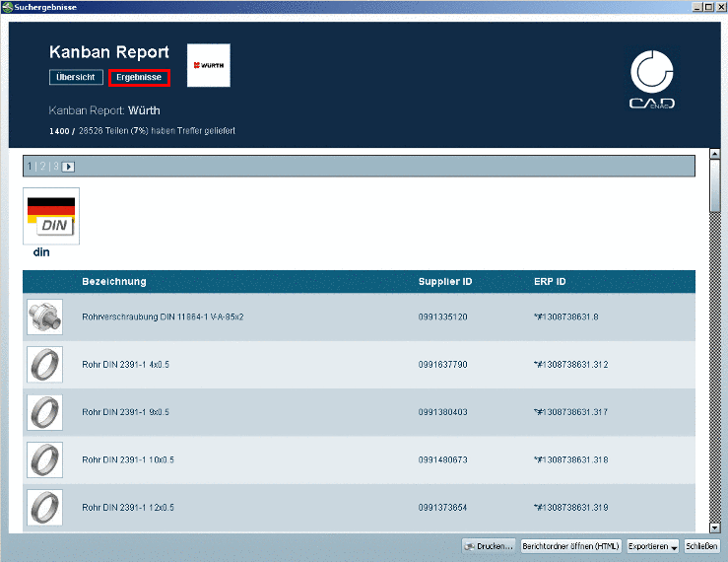This screenshot has height=562, width=728.
Task: Click Supplier ID 0991637790
Action: [443, 365]
